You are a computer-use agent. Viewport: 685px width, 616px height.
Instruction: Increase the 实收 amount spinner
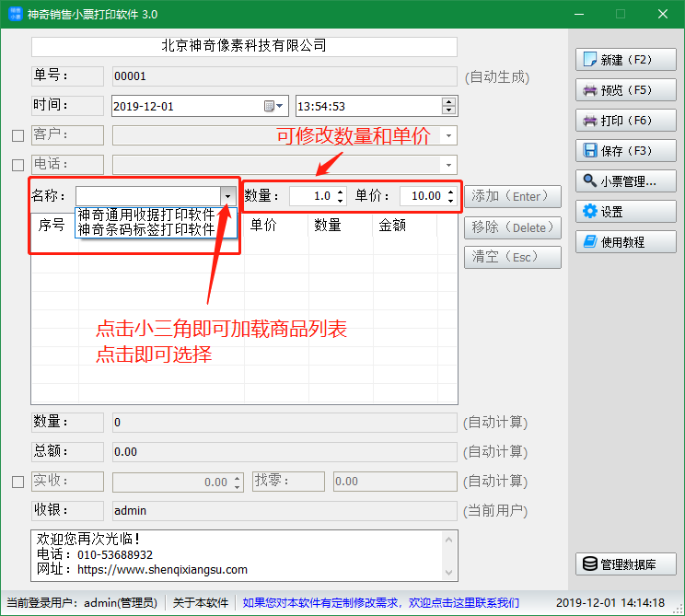click(237, 478)
